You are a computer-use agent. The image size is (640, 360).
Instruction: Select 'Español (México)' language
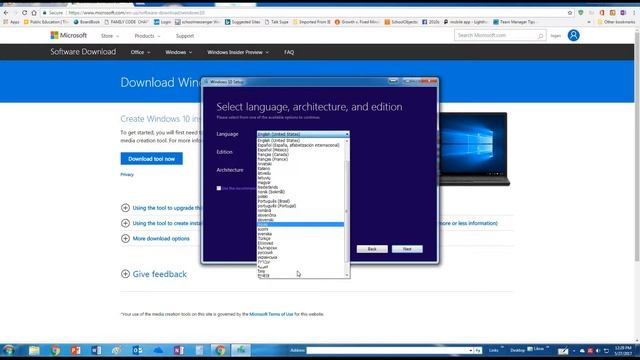[300, 150]
